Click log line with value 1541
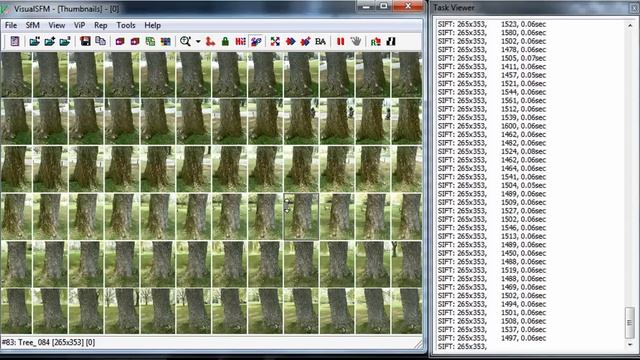This screenshot has width=640, height=360. coord(491,177)
